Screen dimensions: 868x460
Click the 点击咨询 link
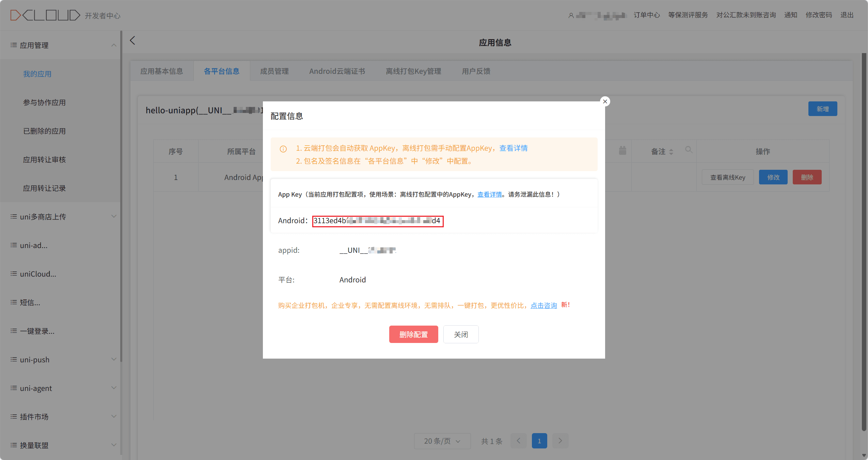[x=543, y=306]
